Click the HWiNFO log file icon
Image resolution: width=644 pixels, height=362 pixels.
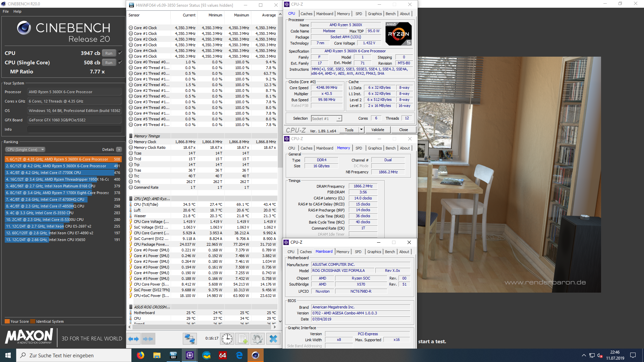(x=242, y=339)
